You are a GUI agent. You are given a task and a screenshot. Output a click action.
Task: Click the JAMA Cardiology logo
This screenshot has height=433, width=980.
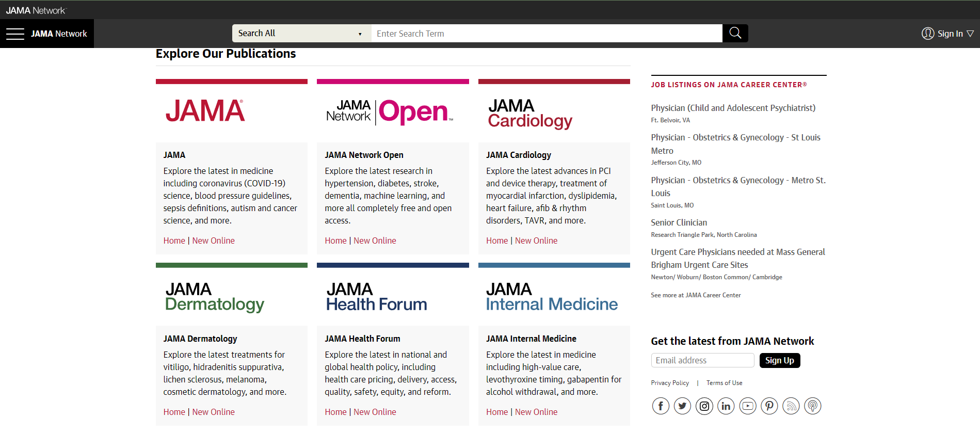click(530, 114)
